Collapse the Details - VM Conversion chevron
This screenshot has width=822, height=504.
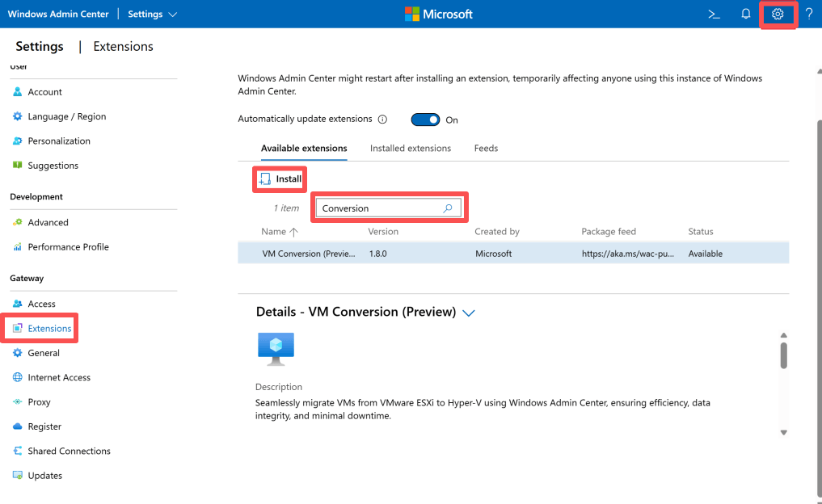[x=469, y=313]
